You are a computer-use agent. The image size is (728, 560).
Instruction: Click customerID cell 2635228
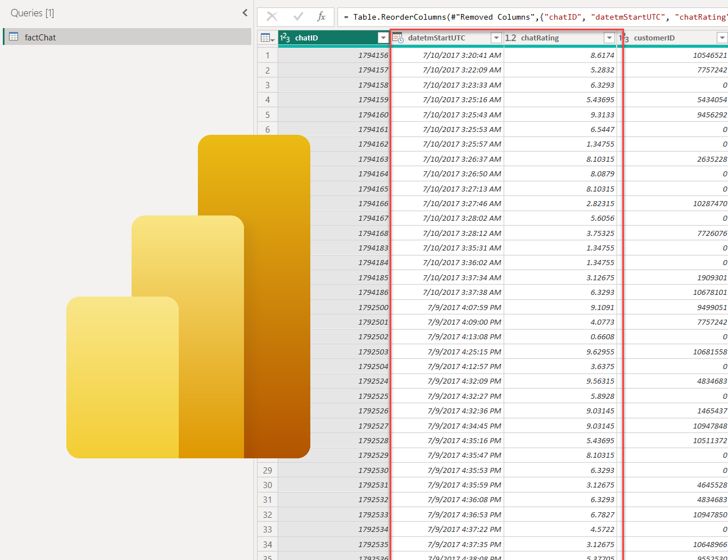click(x=673, y=159)
